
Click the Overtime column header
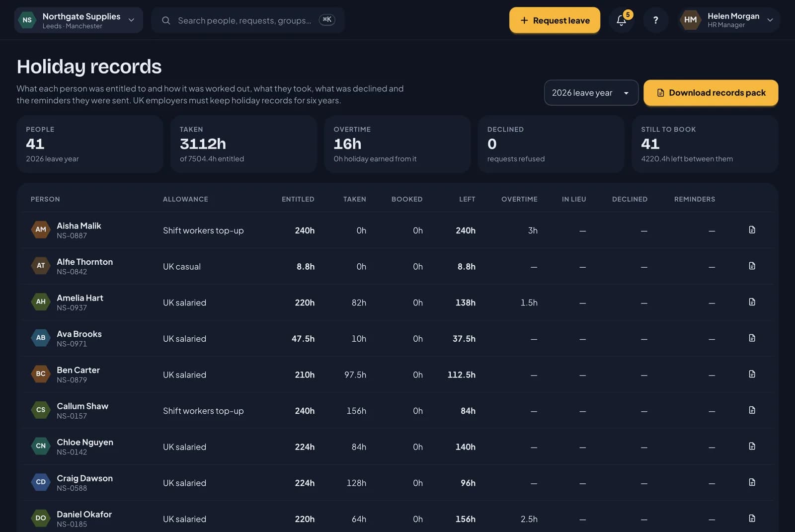(x=519, y=199)
